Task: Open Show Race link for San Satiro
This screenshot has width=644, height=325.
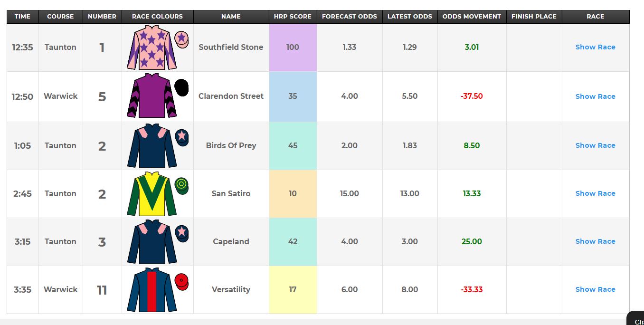Action: coord(595,193)
